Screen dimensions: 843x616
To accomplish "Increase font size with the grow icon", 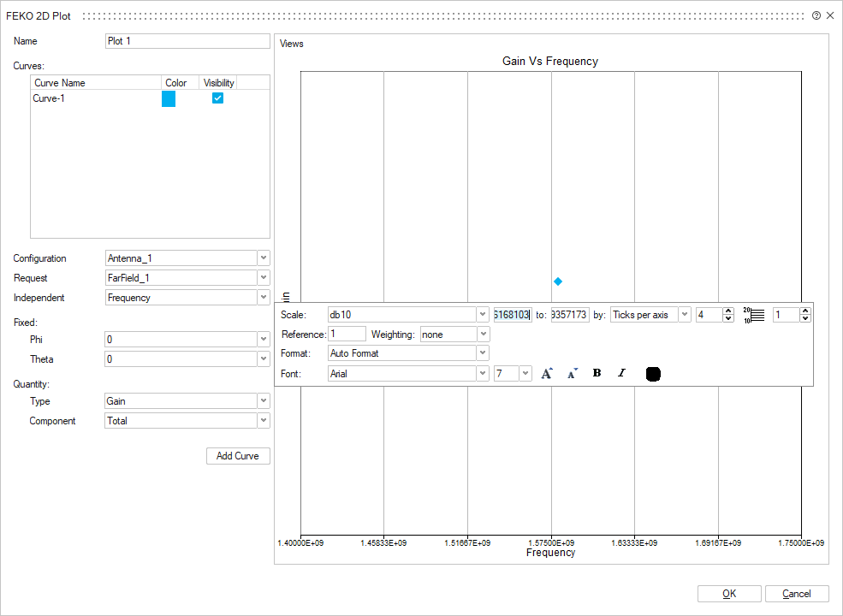I will 548,373.
